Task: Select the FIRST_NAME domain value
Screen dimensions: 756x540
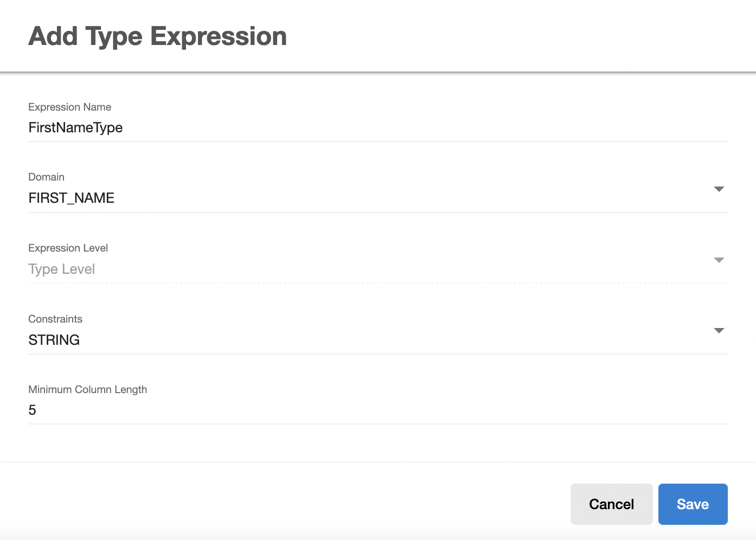Action: pyautogui.click(x=72, y=198)
